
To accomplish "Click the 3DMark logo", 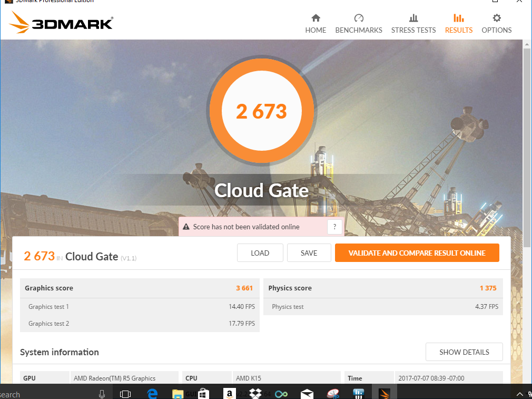I will (x=61, y=23).
